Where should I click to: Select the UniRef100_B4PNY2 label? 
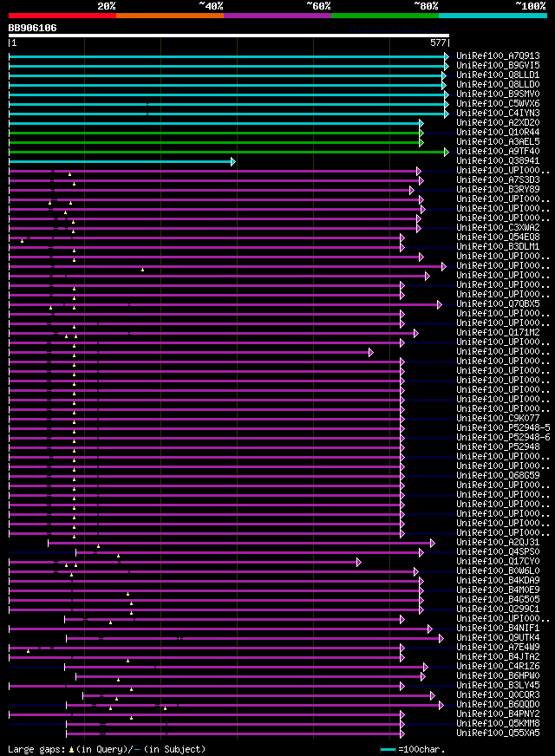[498, 714]
